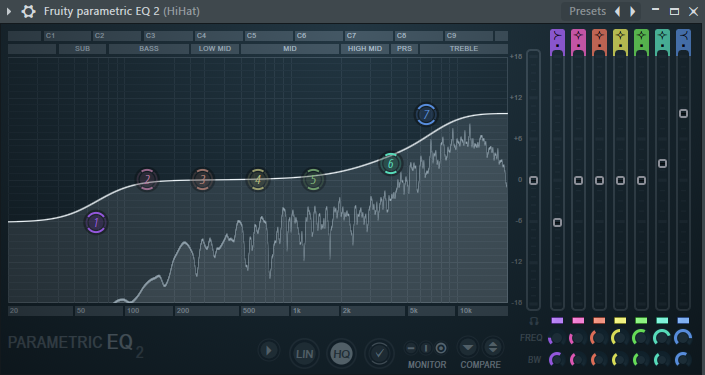Click the band 6 gain slider handle
Image resolution: width=705 pixels, height=375 pixels.
pyautogui.click(x=662, y=164)
